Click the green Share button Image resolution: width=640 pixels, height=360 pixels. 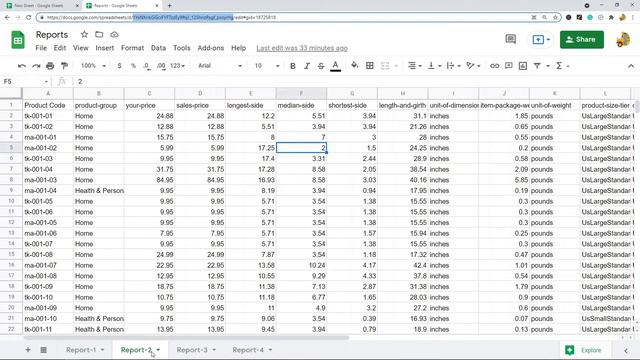pos(582,40)
